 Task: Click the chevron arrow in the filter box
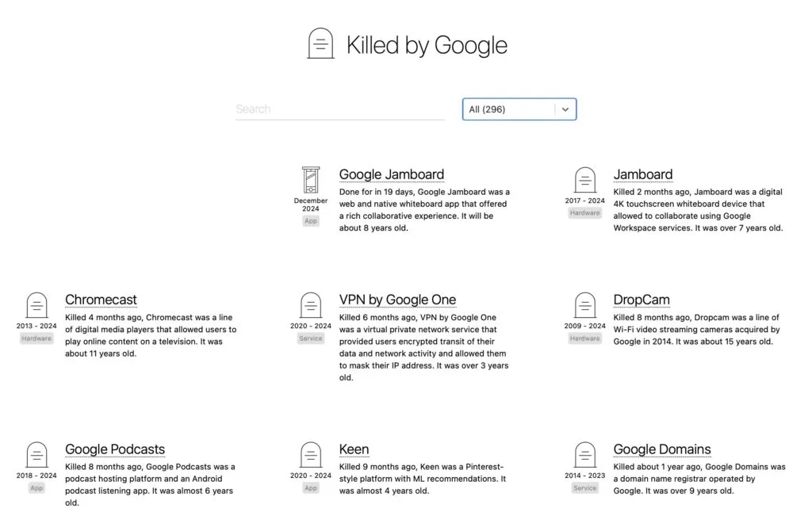(565, 109)
